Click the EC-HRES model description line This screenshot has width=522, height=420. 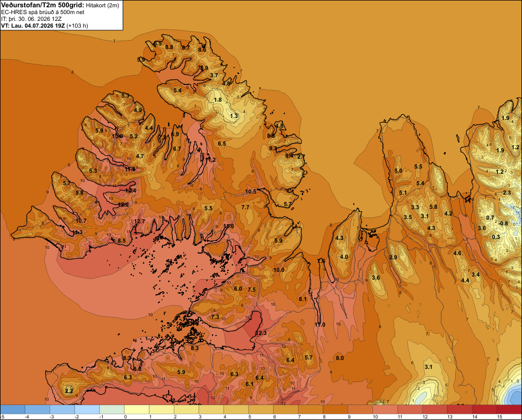point(43,13)
